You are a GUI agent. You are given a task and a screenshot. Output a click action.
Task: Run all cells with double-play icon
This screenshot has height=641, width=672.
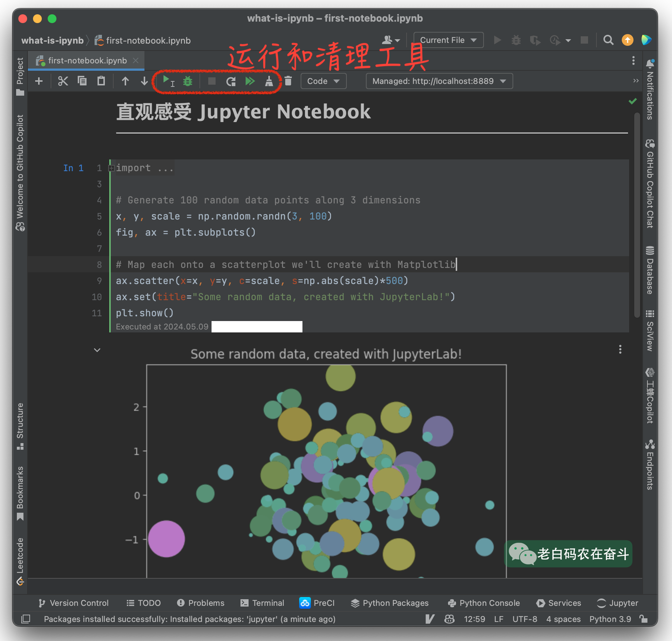(250, 81)
